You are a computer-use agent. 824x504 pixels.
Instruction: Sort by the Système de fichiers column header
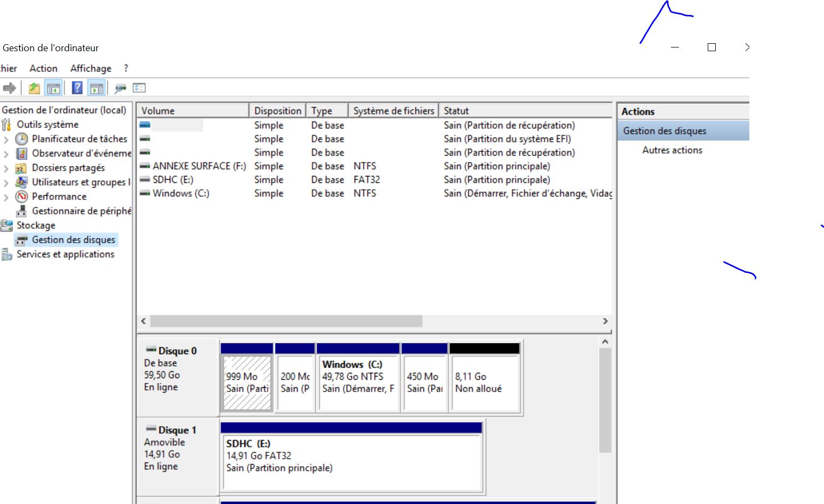pyautogui.click(x=394, y=110)
